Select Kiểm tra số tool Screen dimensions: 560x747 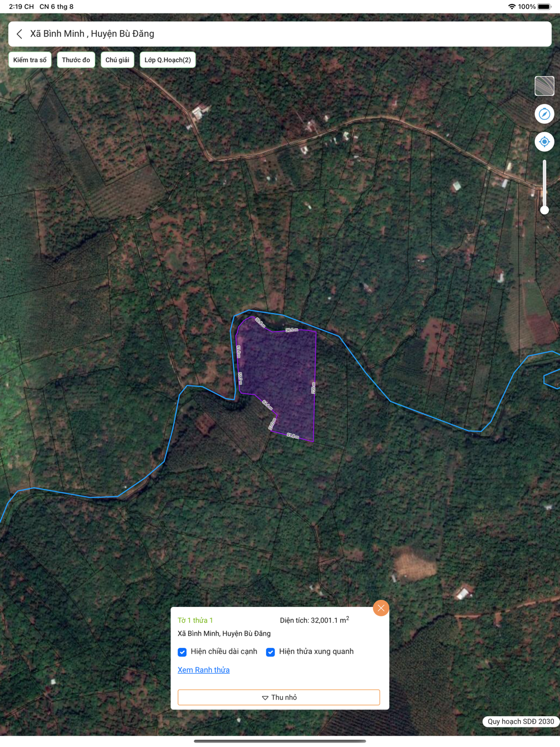coord(30,60)
